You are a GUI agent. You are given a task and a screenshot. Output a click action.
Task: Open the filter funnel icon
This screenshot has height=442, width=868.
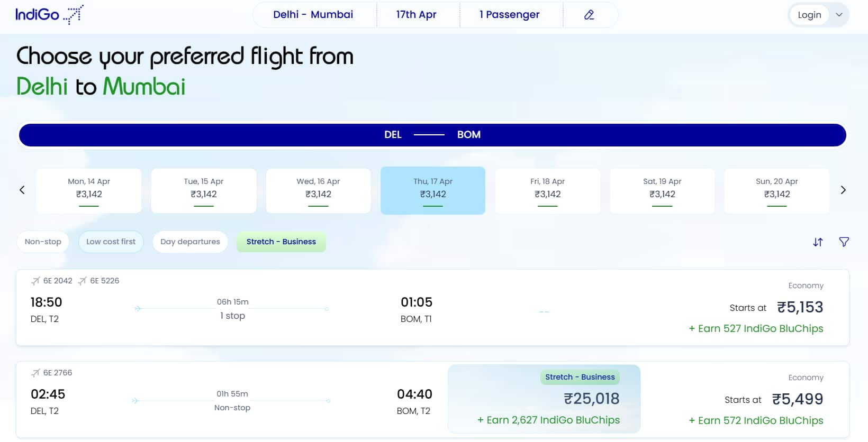[x=844, y=242]
